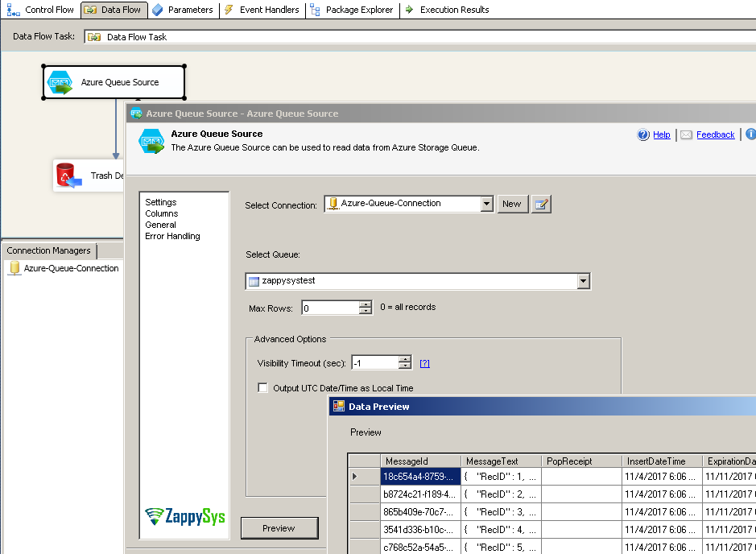Open the Feedback link
The height and width of the screenshot is (554, 756).
[x=716, y=134]
